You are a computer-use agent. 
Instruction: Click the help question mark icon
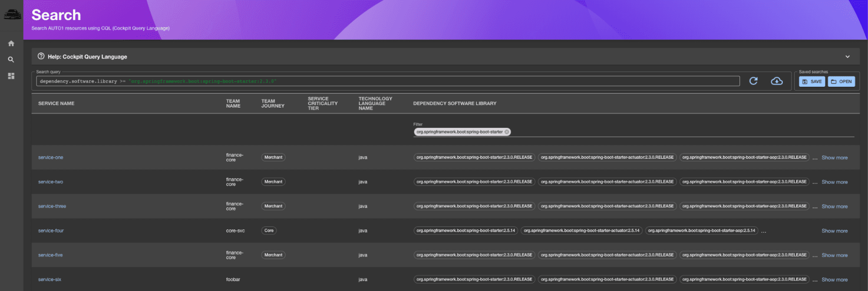(41, 56)
